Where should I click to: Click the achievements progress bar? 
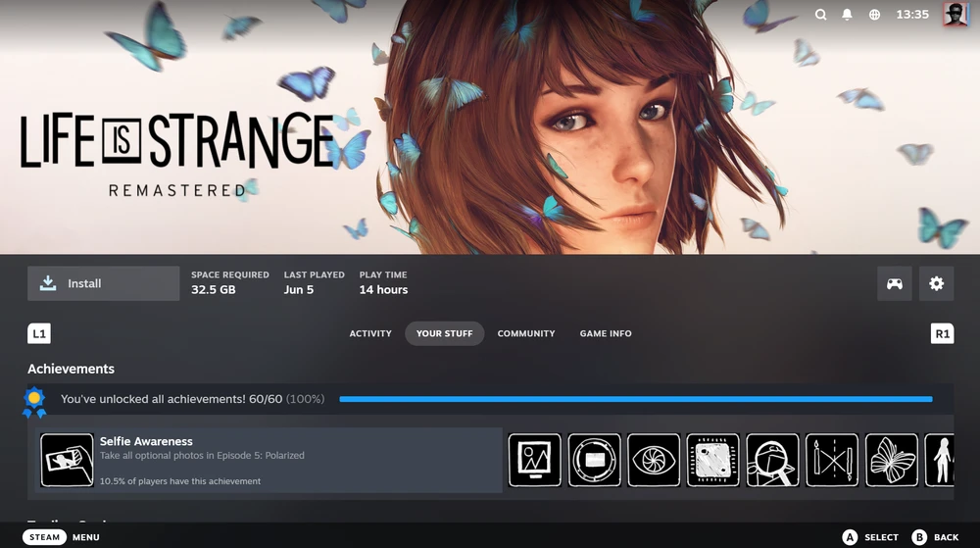(636, 399)
